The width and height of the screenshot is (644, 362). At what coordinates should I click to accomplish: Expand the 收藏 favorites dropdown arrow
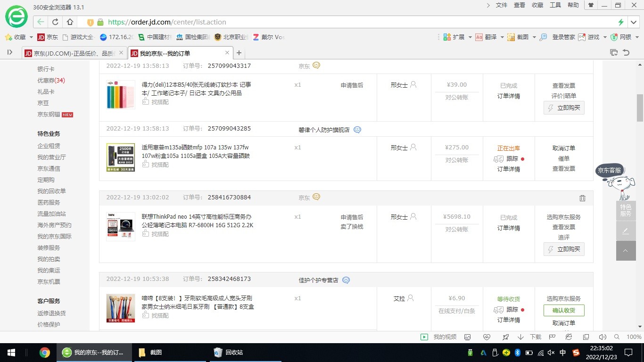[31, 37]
